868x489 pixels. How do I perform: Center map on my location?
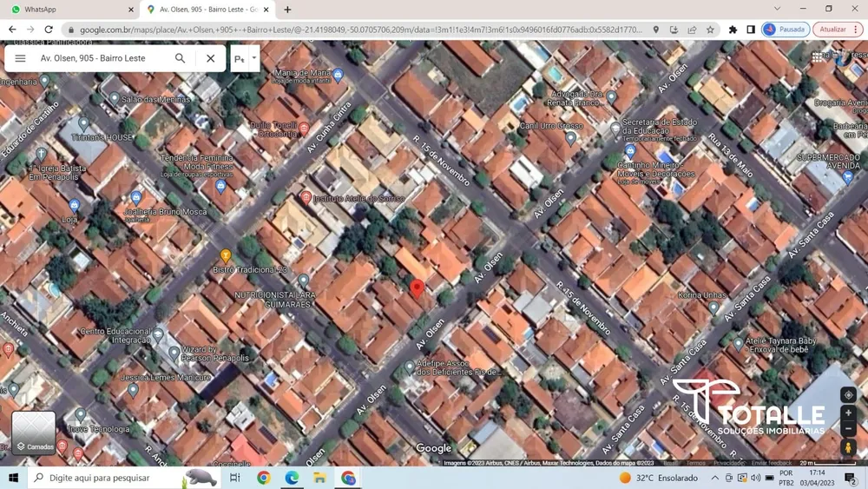click(848, 395)
